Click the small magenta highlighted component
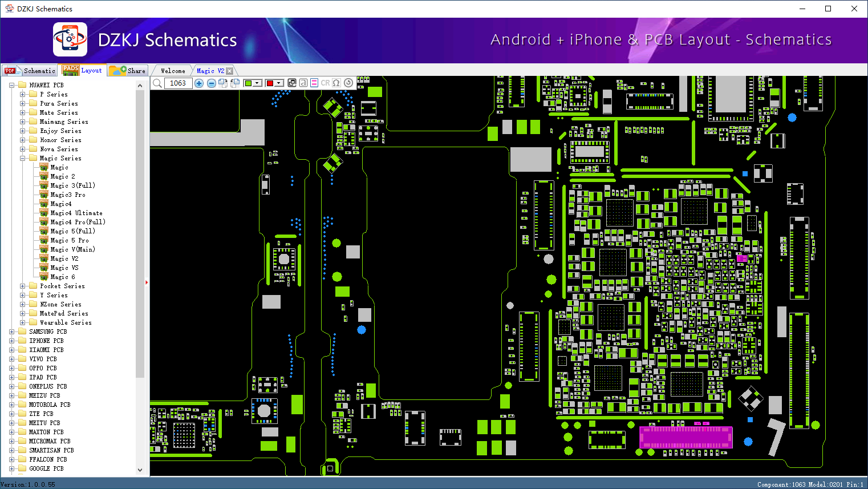868x489 pixels. pos(741,258)
